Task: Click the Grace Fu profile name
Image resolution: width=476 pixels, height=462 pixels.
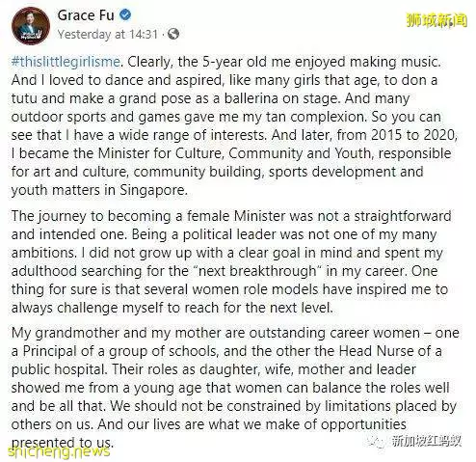Action: pyautogui.click(x=86, y=15)
